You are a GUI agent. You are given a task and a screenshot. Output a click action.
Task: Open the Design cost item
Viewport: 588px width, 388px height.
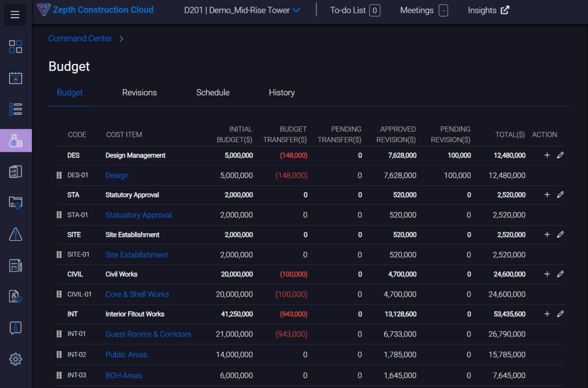(117, 175)
